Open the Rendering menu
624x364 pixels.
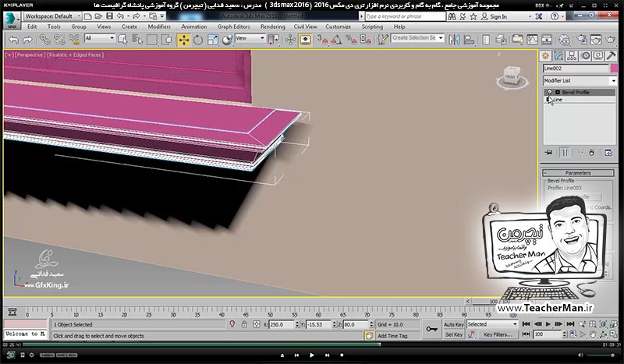tap(272, 27)
